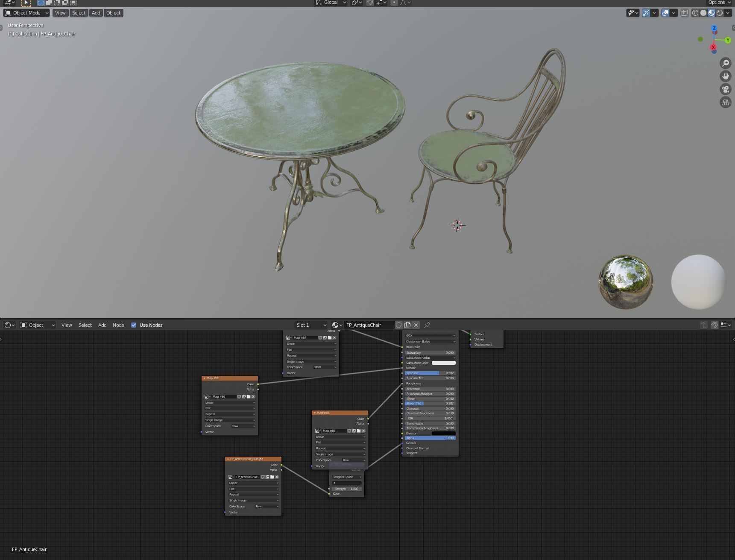Open image file for Map #86 node

click(x=249, y=397)
